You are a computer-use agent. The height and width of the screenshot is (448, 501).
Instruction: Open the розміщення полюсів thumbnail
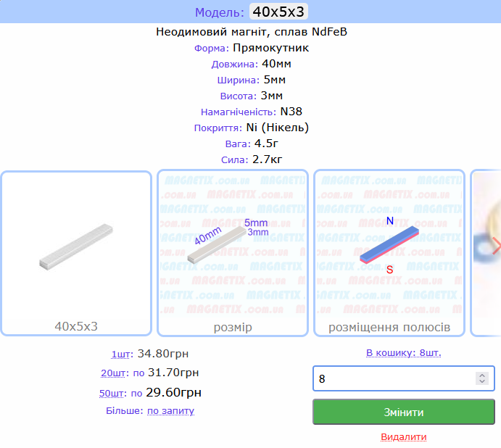[x=389, y=253]
